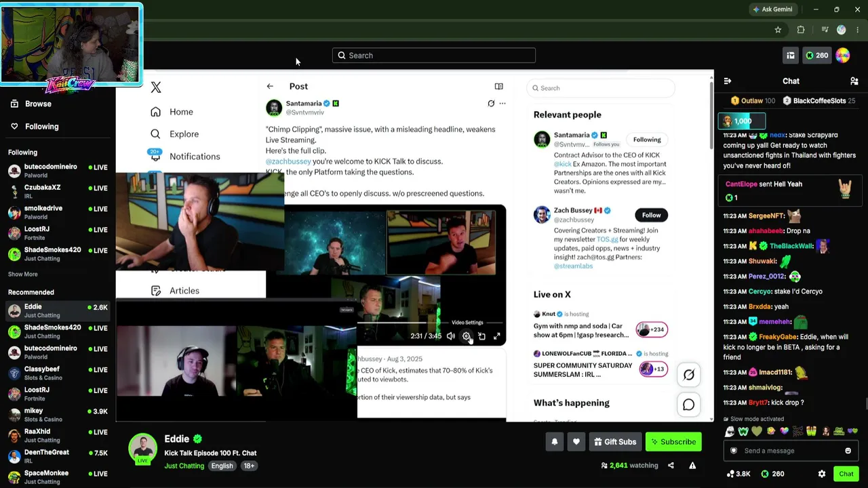Open channel points 3.8K balance

738,474
